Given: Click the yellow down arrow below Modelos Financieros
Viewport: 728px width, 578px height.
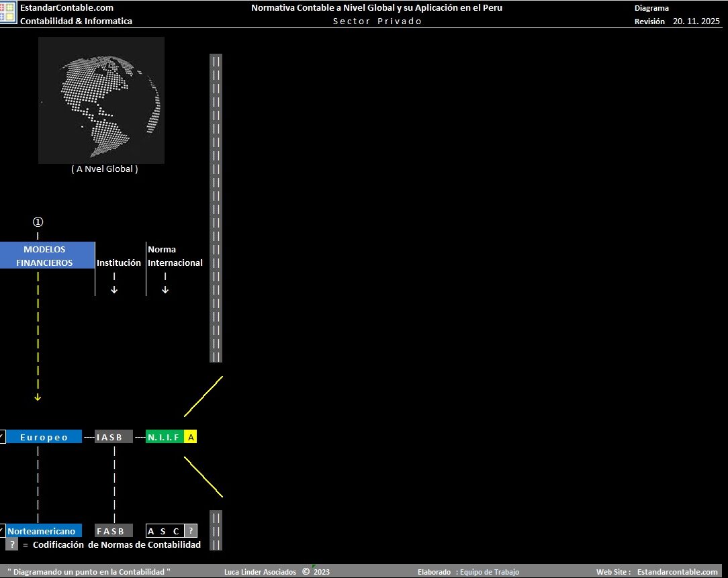Looking at the screenshot, I should [x=38, y=397].
